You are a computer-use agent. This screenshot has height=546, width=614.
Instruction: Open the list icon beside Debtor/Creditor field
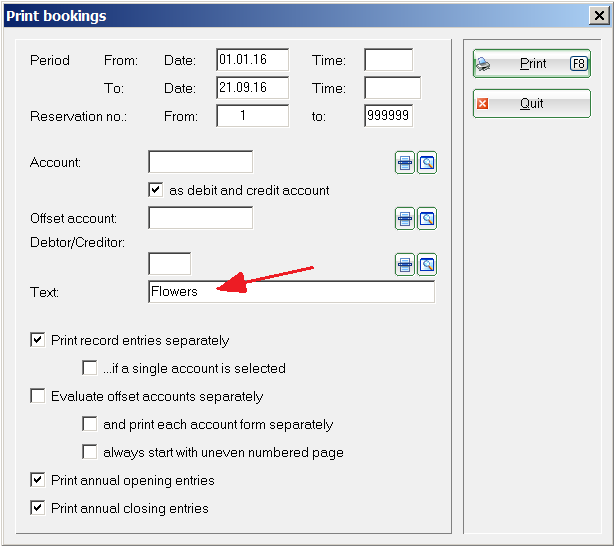click(x=405, y=265)
